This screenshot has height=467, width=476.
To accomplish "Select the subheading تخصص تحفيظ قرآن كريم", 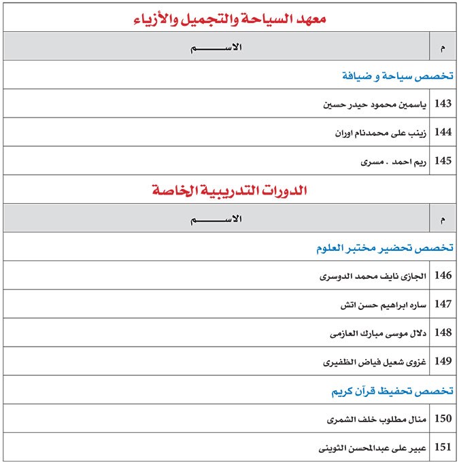I will coord(392,391).
